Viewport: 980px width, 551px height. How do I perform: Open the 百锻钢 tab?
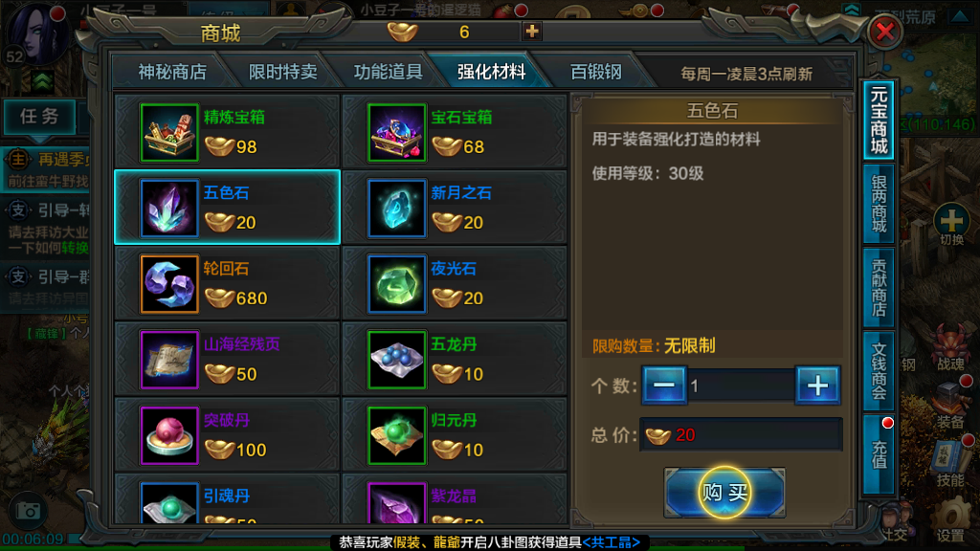coord(595,72)
